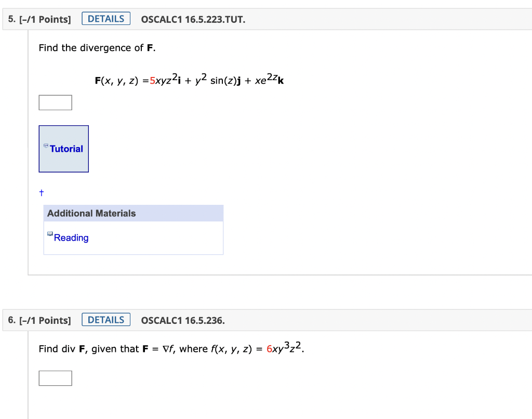Viewport: 532px width, 419px height.
Task: Click the question number 6 heading
Action: 9,320
